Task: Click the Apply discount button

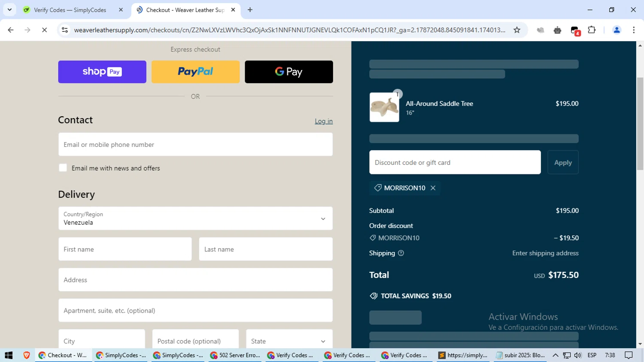Action: coord(563,162)
